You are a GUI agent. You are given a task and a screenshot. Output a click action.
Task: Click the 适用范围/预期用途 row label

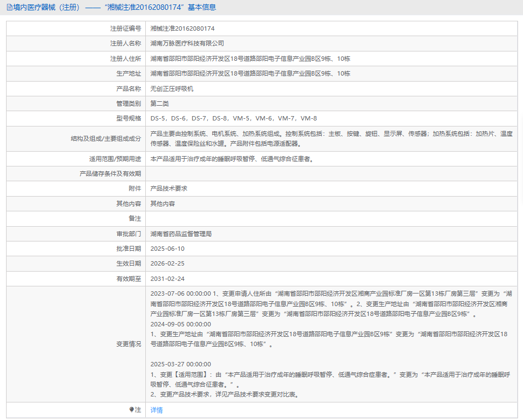coord(115,159)
